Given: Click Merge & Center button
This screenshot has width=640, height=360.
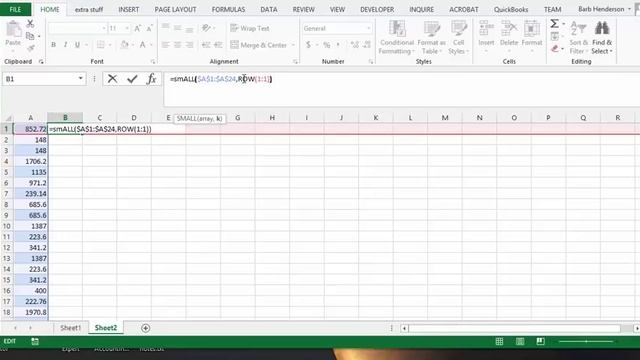Looking at the screenshot, I should (x=259, y=45).
